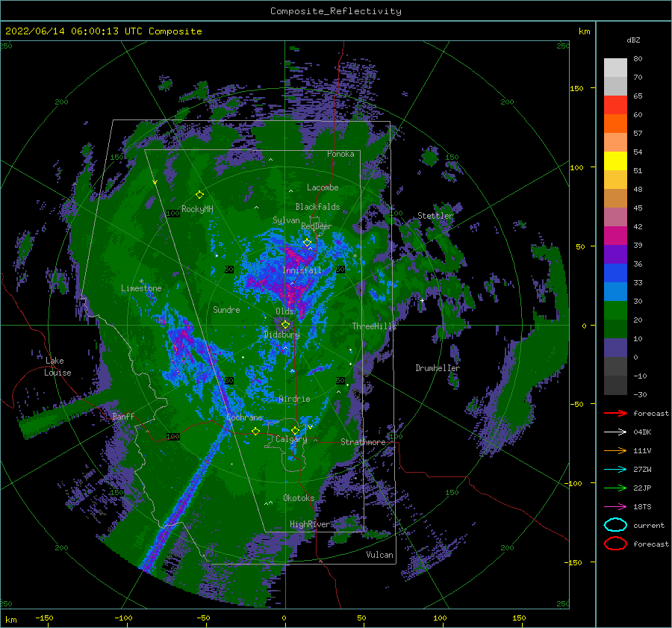Click the dBZ legend heading
672x628 pixels.
(633, 40)
